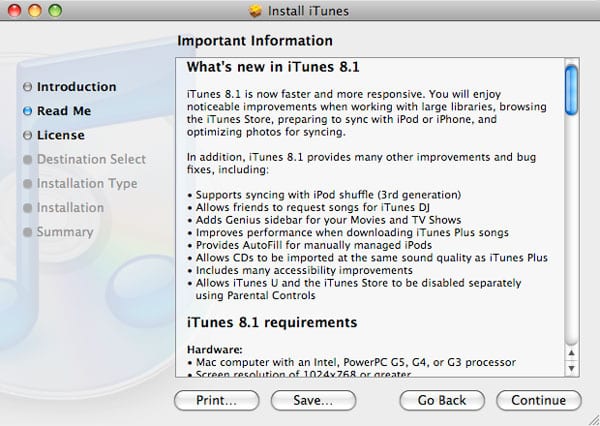
Task: Click the window resize grip corner
Action: [594, 420]
